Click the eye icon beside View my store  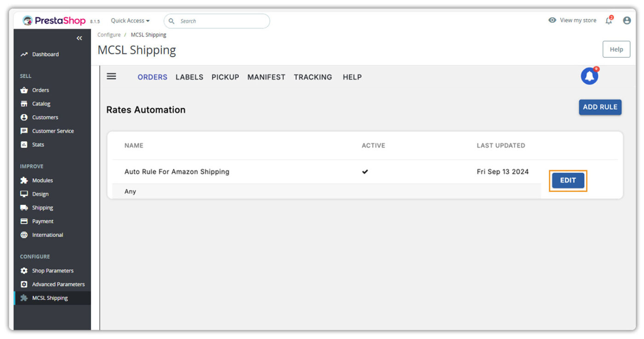pos(552,20)
